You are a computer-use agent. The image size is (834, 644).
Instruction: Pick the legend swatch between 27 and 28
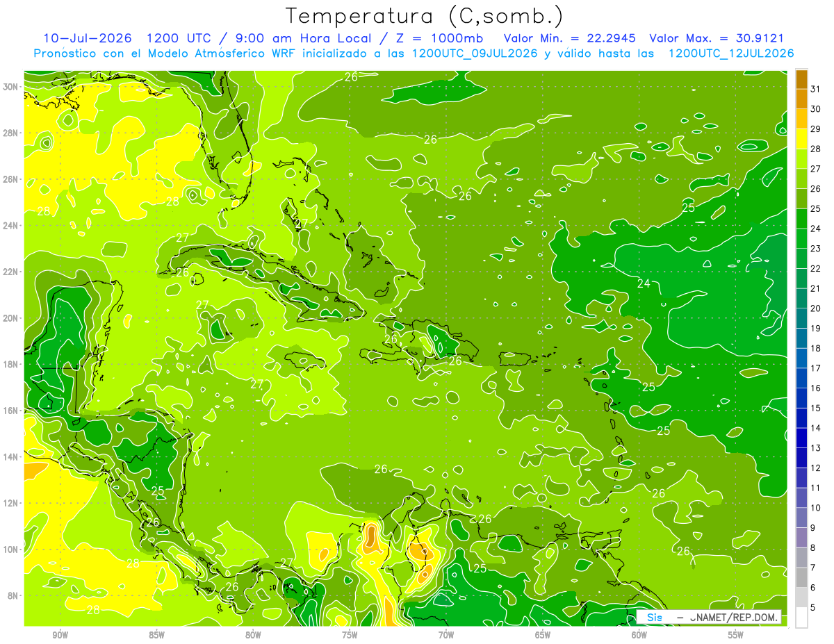tap(801, 159)
